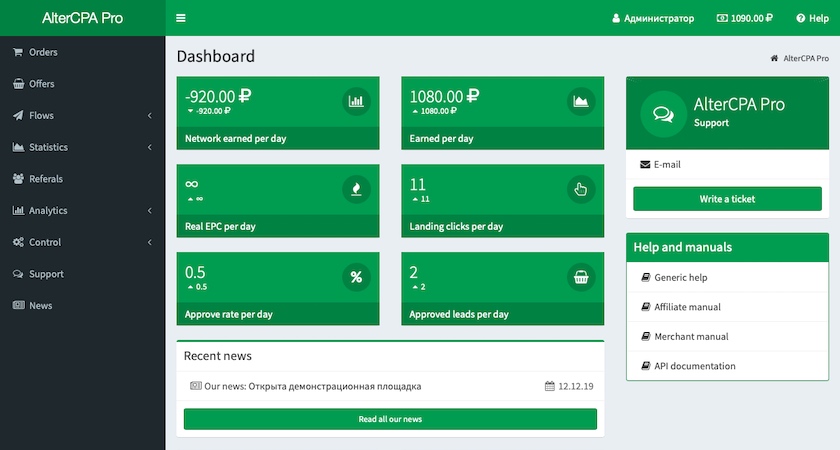Screen dimensions: 840x450
Task: Open Orders from the sidebar
Action: [43, 52]
